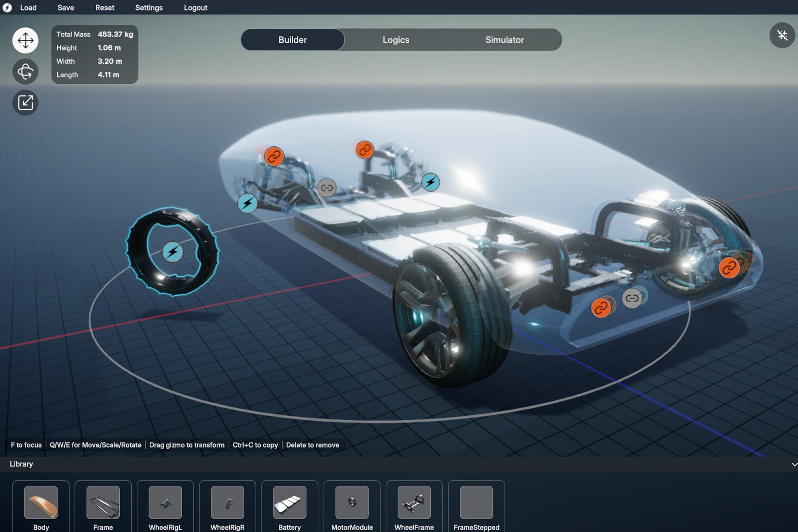The width and height of the screenshot is (798, 532).
Task: Select the Rotate tool
Action: [x=25, y=71]
